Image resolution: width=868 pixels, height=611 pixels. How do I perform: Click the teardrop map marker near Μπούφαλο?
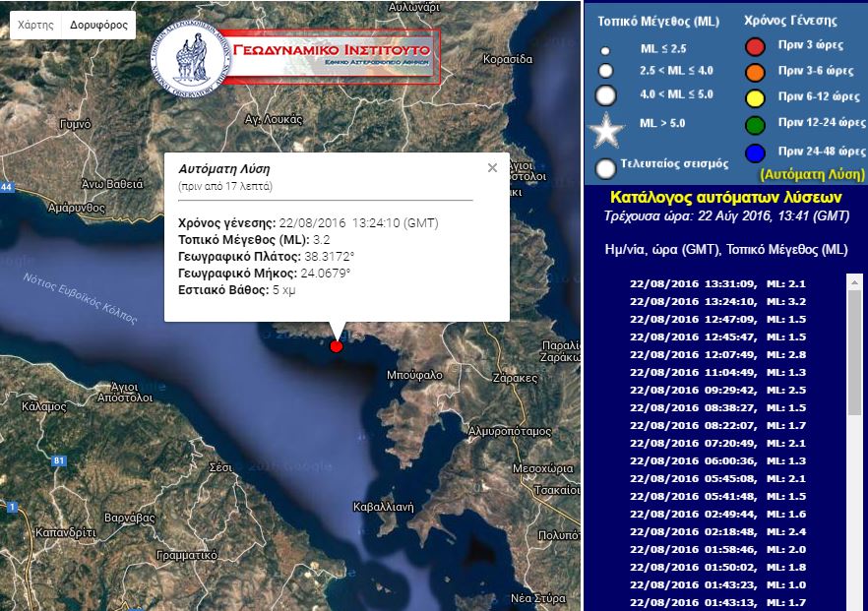click(335, 332)
